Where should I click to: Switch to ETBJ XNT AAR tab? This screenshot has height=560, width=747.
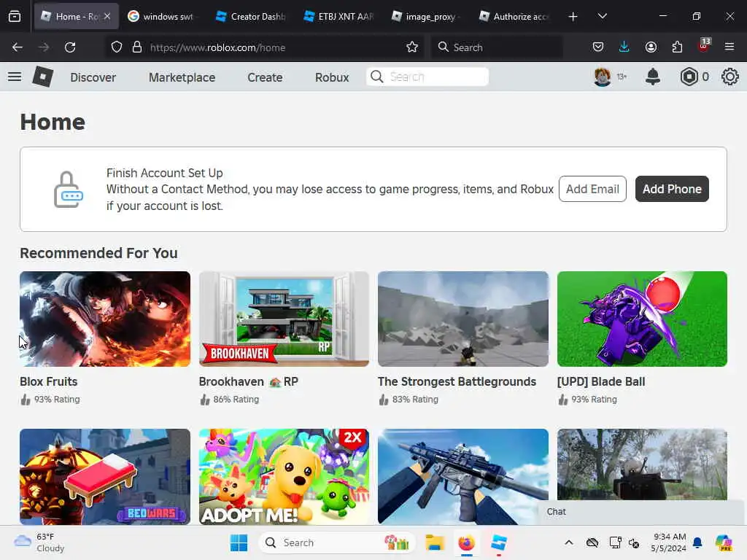coord(340,17)
